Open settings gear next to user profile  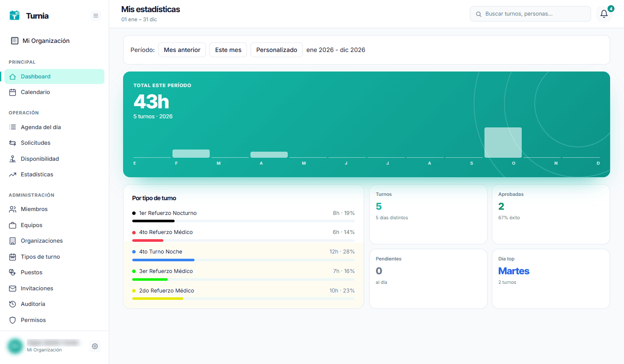pyautogui.click(x=95, y=346)
